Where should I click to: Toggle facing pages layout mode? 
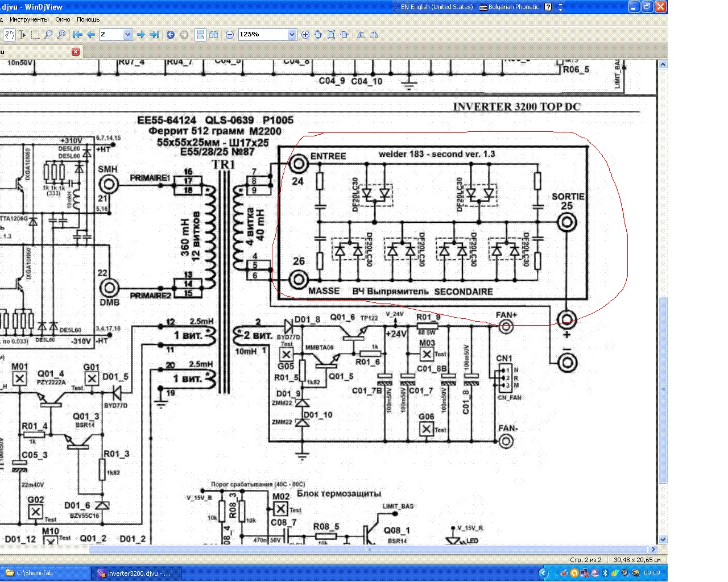coord(213,35)
